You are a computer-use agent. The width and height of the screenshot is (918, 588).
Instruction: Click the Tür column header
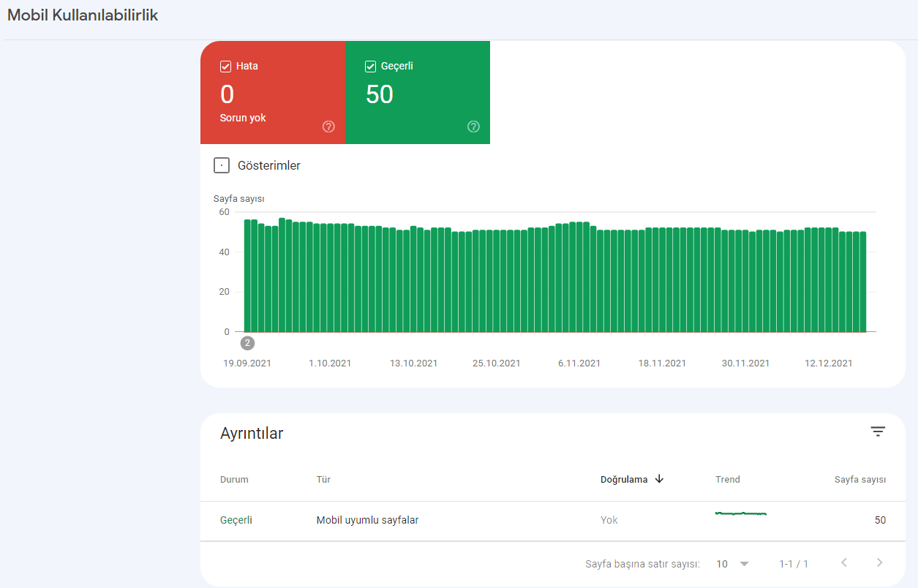click(323, 480)
